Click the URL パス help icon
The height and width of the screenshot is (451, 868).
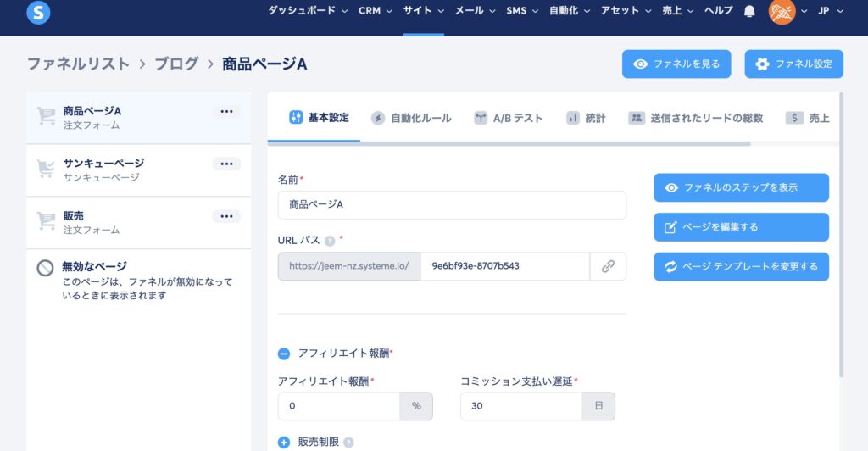click(x=330, y=241)
